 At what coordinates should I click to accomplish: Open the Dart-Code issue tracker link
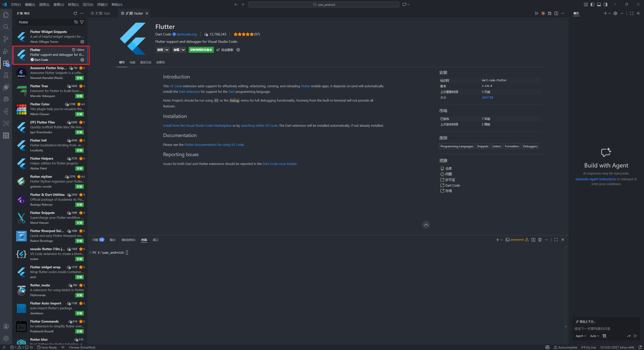point(279,164)
